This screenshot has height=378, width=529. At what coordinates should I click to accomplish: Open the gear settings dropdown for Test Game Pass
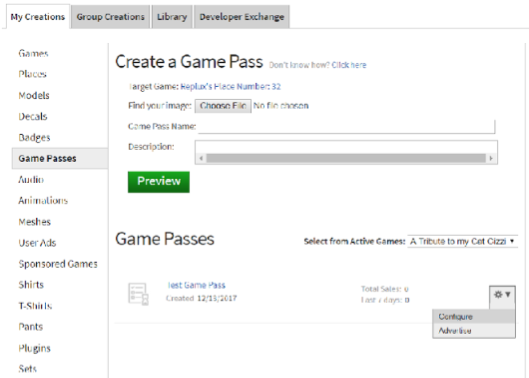[x=502, y=296]
